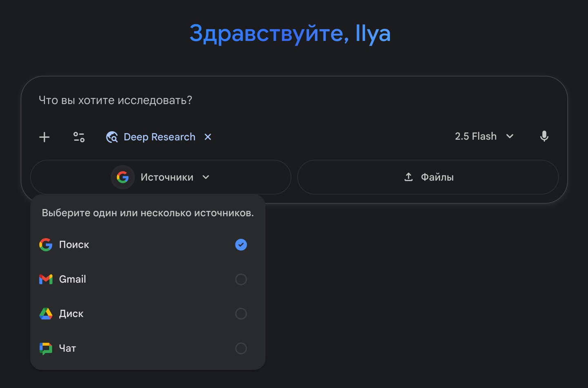This screenshot has width=588, height=388.
Task: Select the Поиск menu entry label
Action: point(74,245)
